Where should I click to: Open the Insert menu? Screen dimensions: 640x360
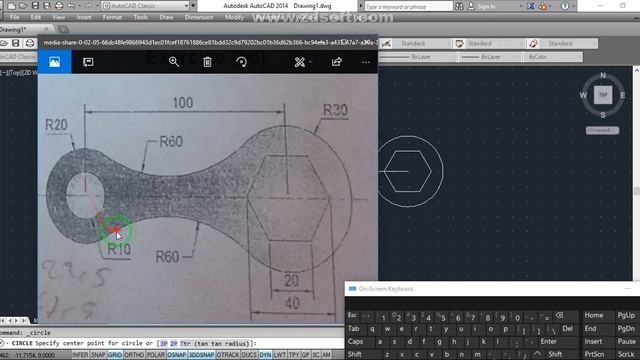[84, 18]
